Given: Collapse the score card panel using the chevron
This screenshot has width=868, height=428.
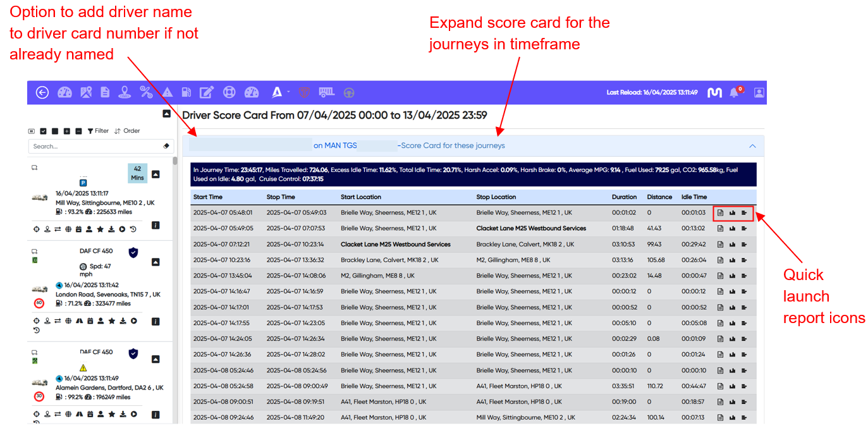Looking at the screenshot, I should coord(752,146).
